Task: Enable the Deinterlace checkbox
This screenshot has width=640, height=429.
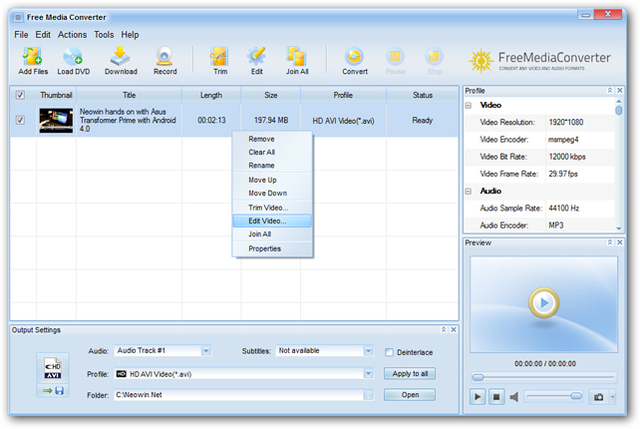Action: click(x=389, y=352)
